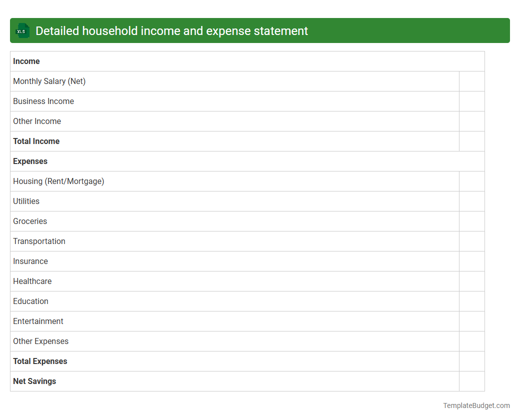
Task: Select the Total Income row
Action: click(36, 141)
